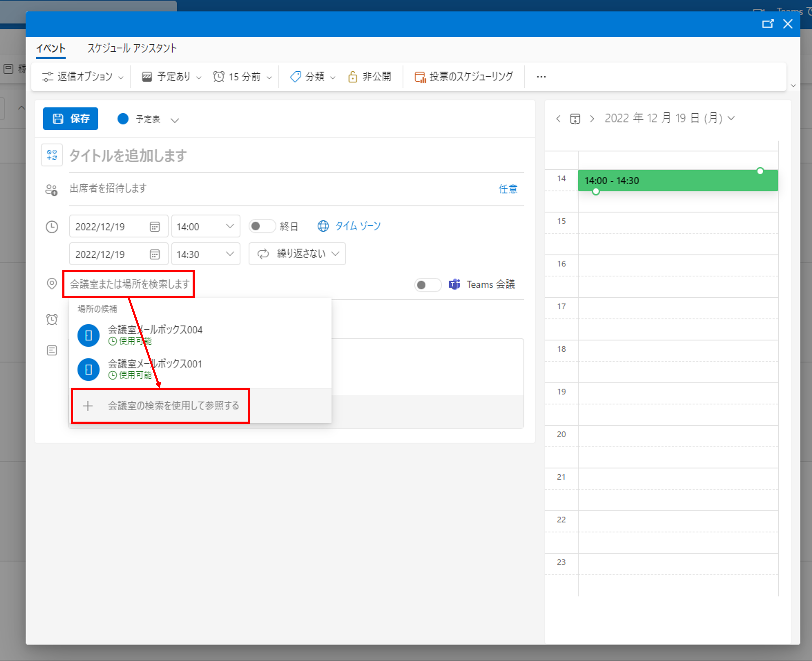Select the blue 予定表 calendar color circle
The width and height of the screenshot is (812, 661).
123,119
